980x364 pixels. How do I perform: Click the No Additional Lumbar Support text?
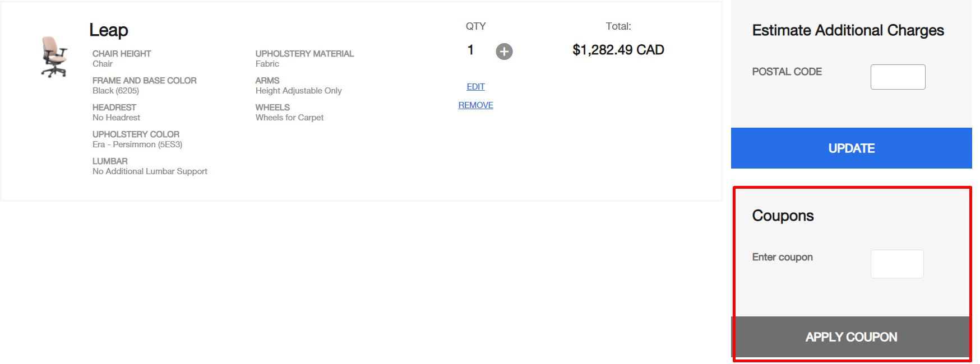pyautogui.click(x=150, y=171)
